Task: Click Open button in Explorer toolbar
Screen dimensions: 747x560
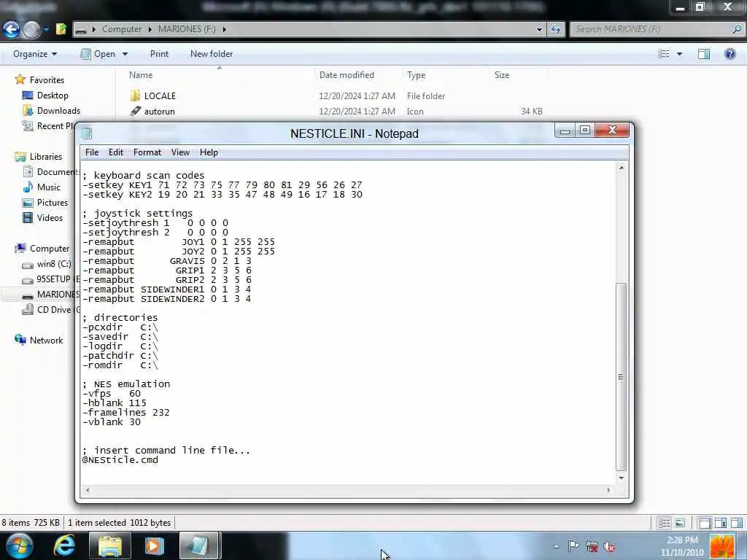Action: (98, 54)
